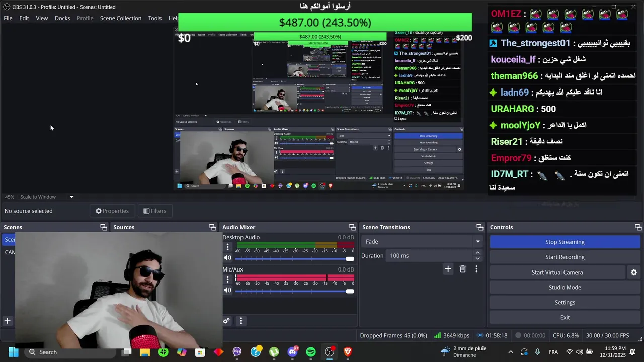Pop out the Scenes dock
Image resolution: width=644 pixels, height=362 pixels.
coord(104,227)
